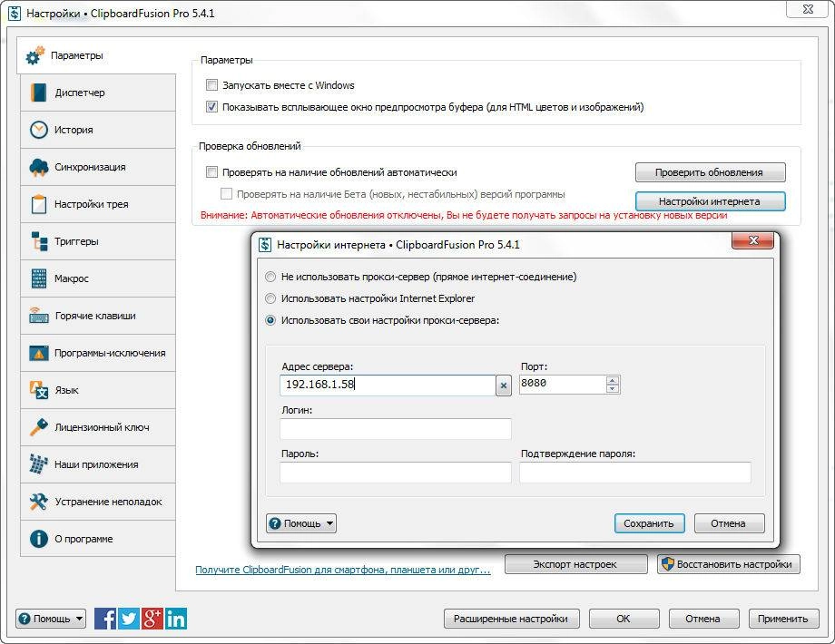This screenshot has height=644, width=835.
Task: Click the gear icon beside Параметры
Action: pos(35,55)
